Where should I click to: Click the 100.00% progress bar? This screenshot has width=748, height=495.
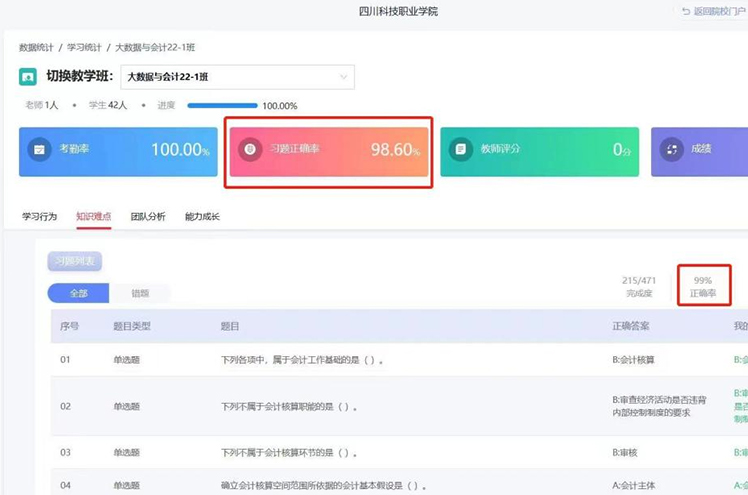click(x=222, y=105)
